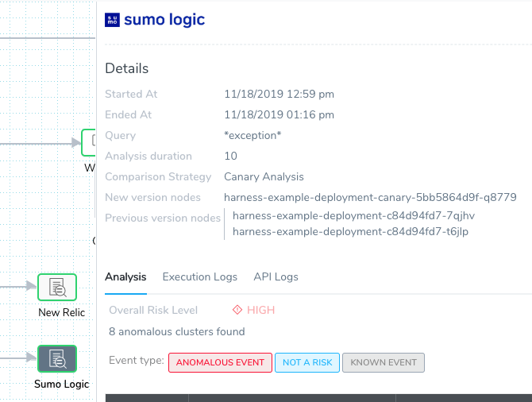Click the Sumo Logic step label
532x402 pixels.
[x=61, y=384]
